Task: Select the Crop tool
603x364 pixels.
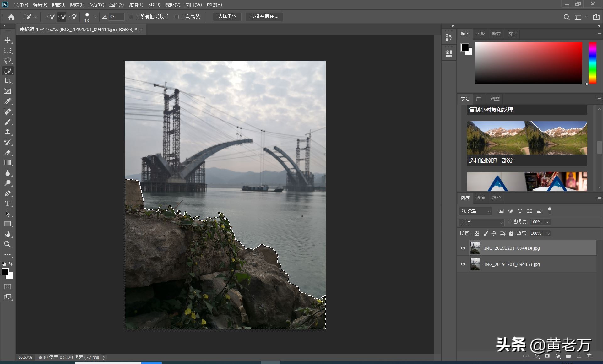Action: coord(8,81)
